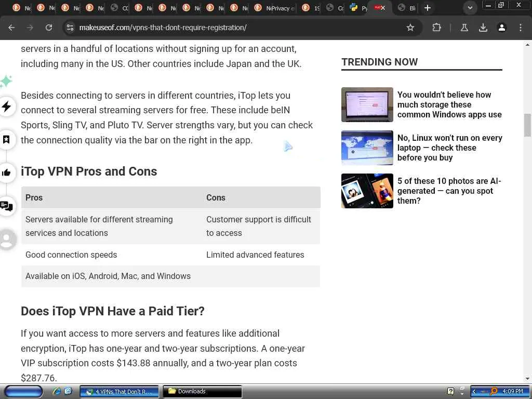Open '5 of these 10 photos are AI-generated' link
The width and height of the screenshot is (532, 399).
449,191
